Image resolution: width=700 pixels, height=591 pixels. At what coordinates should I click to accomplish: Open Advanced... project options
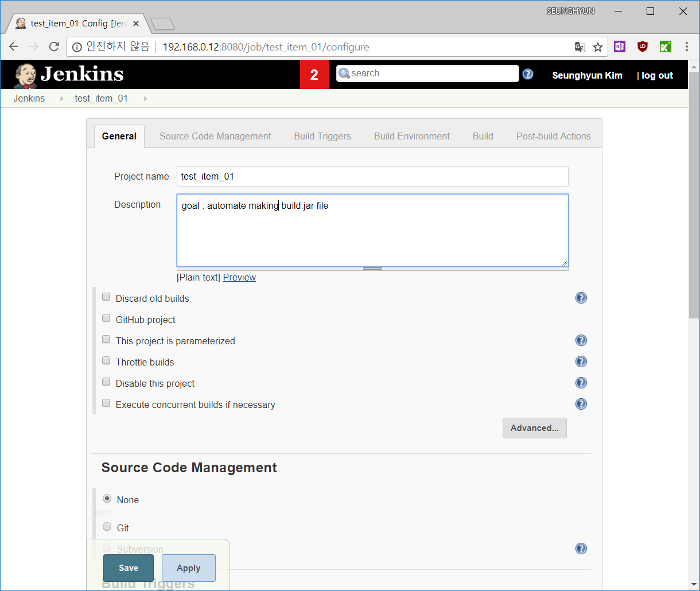[535, 428]
